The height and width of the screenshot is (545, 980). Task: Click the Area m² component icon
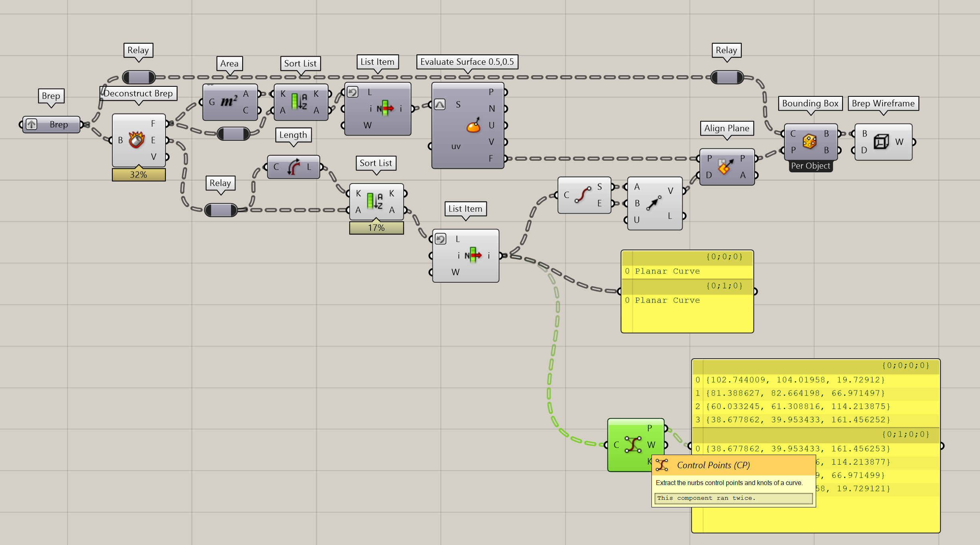point(229,102)
